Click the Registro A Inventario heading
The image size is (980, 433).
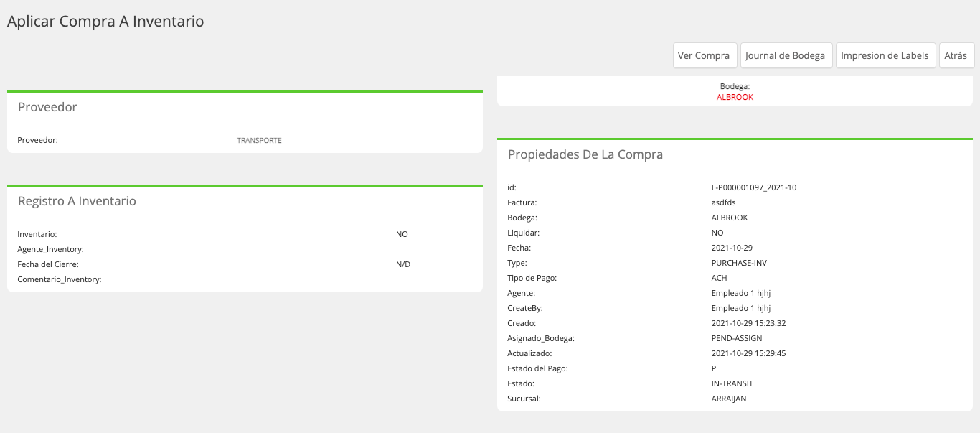click(x=77, y=201)
